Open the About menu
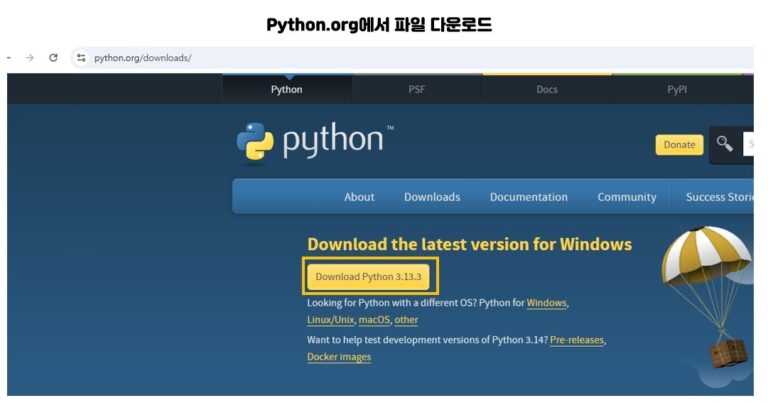The height and width of the screenshot is (403, 768). coord(359,197)
